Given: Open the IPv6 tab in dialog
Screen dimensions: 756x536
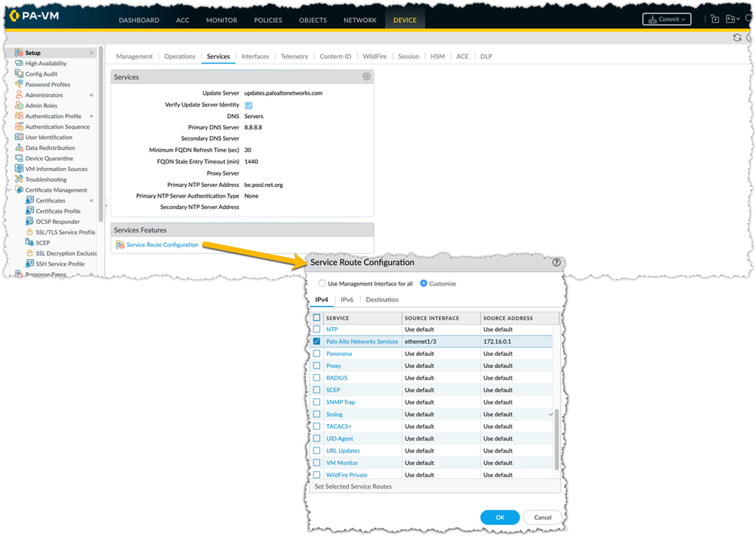Looking at the screenshot, I should click(x=347, y=300).
